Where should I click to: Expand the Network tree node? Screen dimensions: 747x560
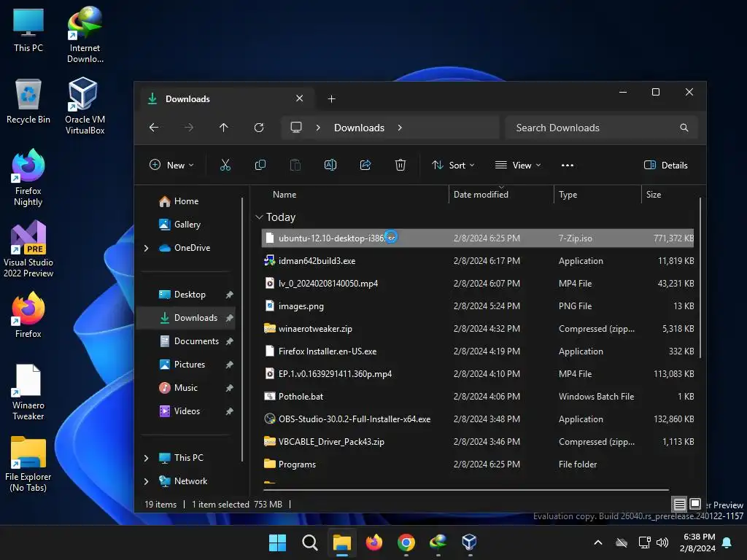(146, 481)
